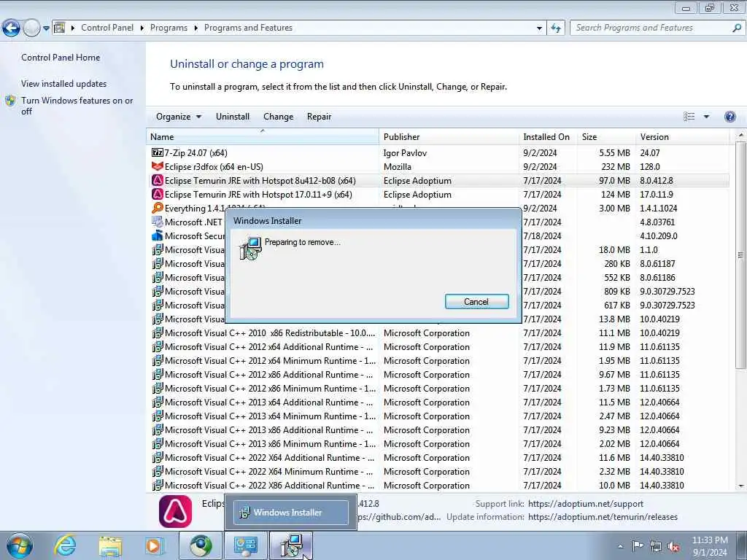Click the Forward navigation arrow
The height and width of the screenshot is (560, 747).
point(31,28)
